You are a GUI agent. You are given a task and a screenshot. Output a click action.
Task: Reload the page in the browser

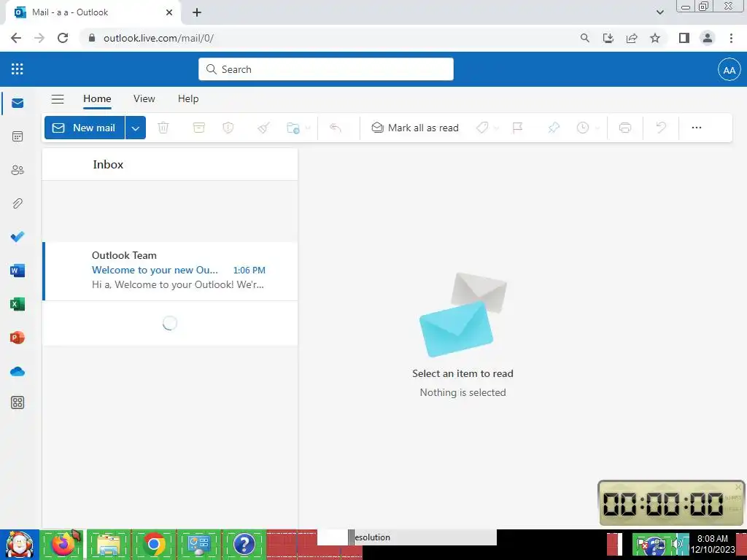click(63, 38)
